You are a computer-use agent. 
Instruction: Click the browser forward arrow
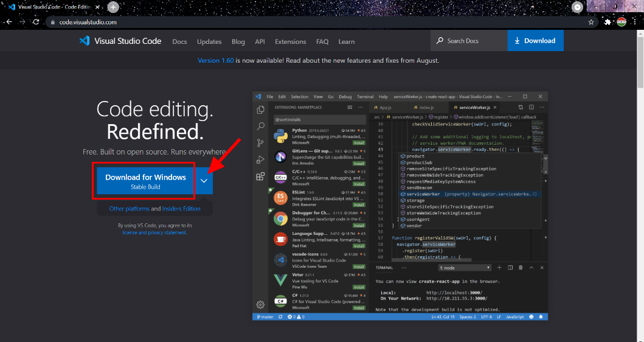point(23,22)
